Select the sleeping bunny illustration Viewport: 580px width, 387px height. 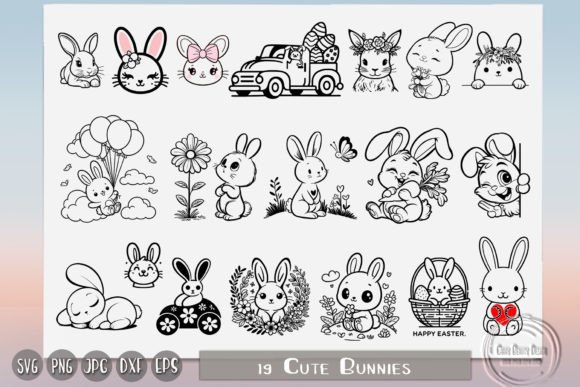(x=98, y=296)
